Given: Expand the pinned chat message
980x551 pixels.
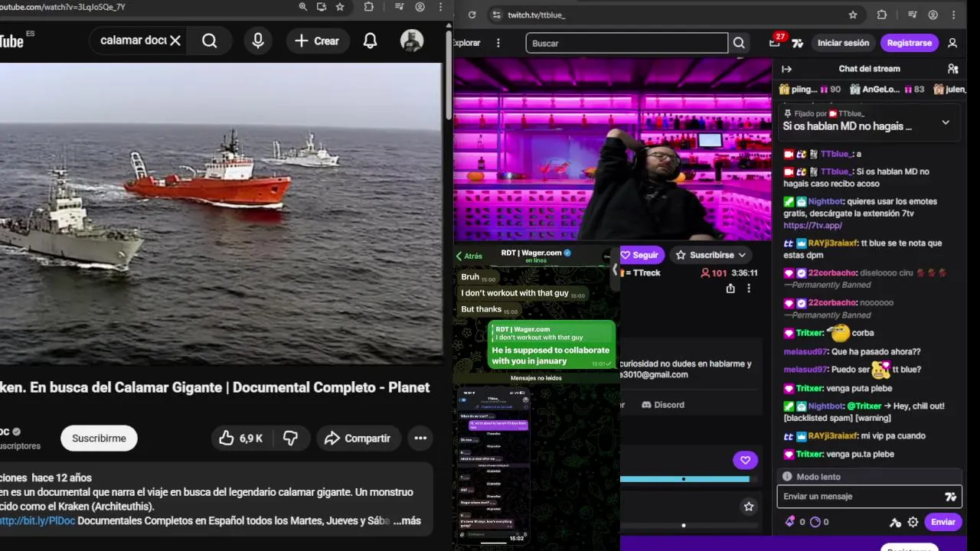Looking at the screenshot, I should pyautogui.click(x=946, y=122).
